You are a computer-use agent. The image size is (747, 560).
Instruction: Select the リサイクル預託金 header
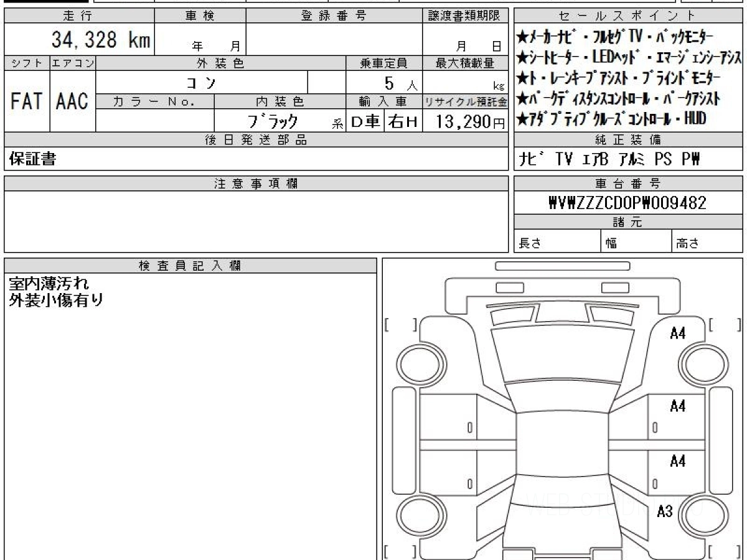[465, 101]
